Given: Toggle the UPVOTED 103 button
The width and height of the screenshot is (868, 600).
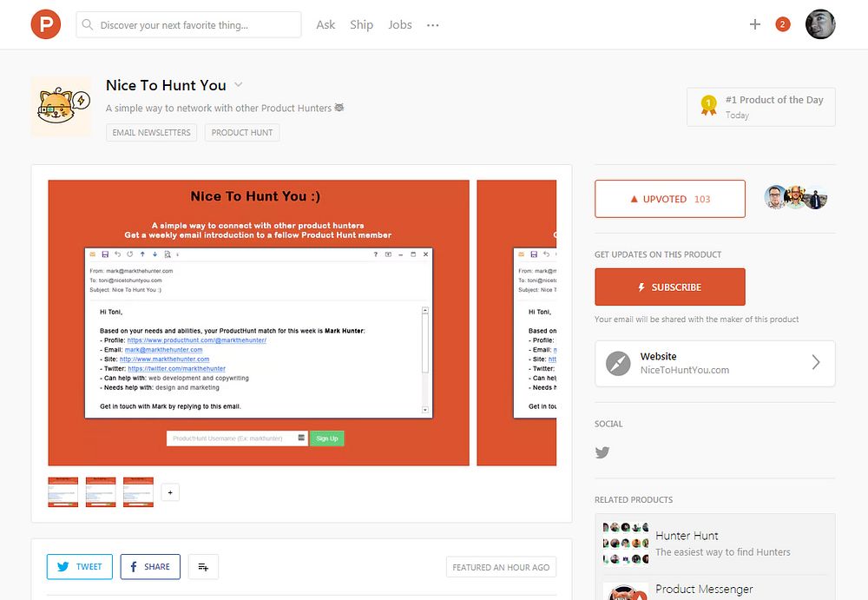Looking at the screenshot, I should coord(670,199).
